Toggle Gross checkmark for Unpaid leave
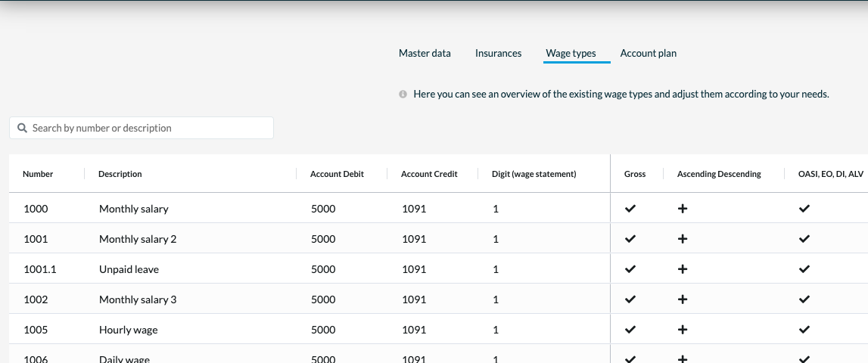Viewport: 868px width, 363px height. coord(630,269)
